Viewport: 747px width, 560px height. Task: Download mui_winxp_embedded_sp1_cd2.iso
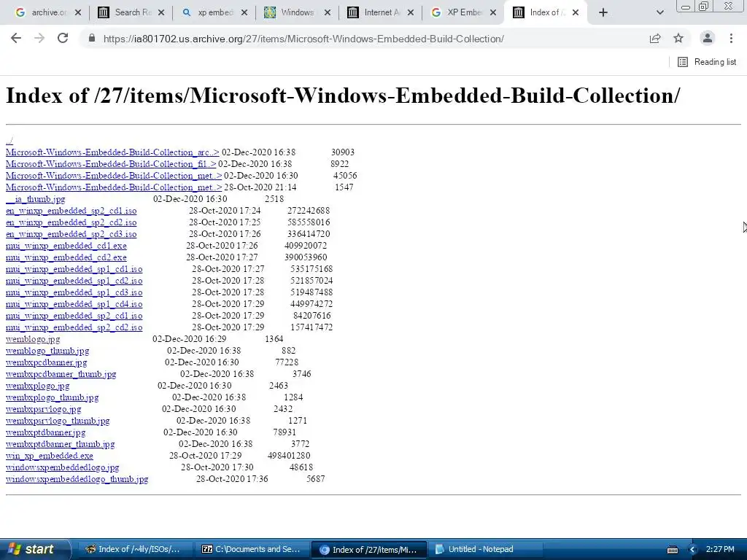point(74,281)
